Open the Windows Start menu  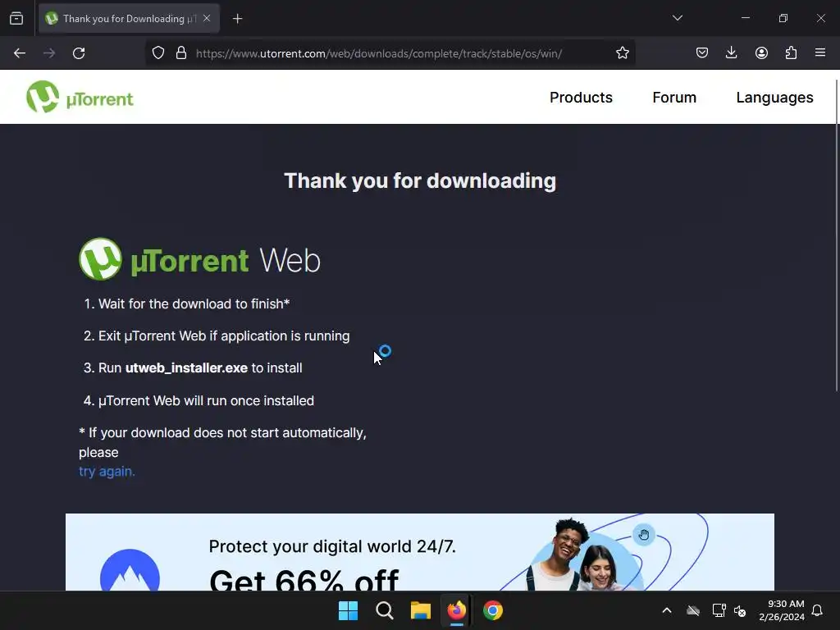pos(348,610)
